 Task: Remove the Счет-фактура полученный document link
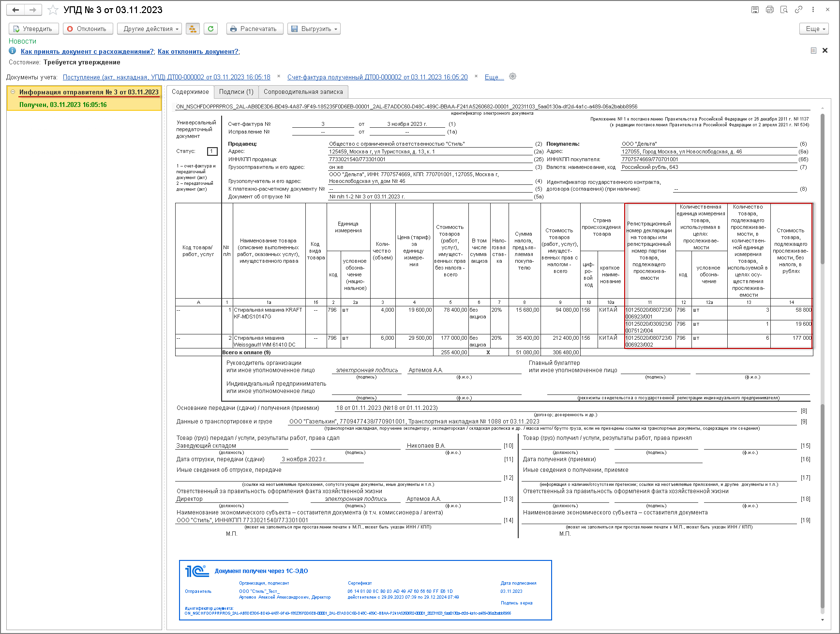click(476, 76)
